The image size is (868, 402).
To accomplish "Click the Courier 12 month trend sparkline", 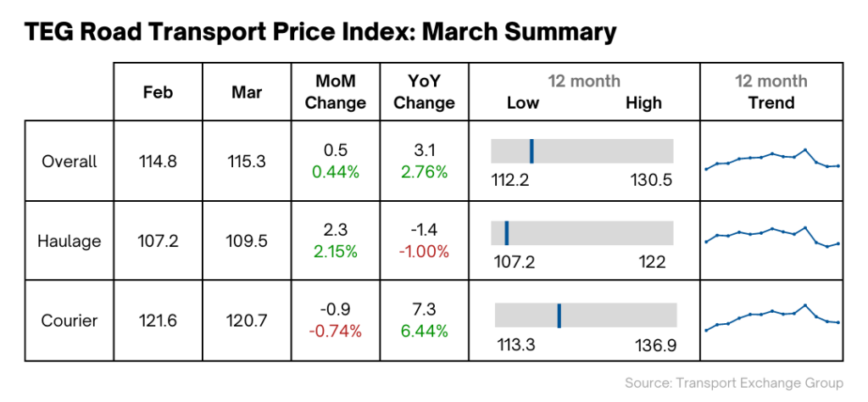I will coord(772,318).
